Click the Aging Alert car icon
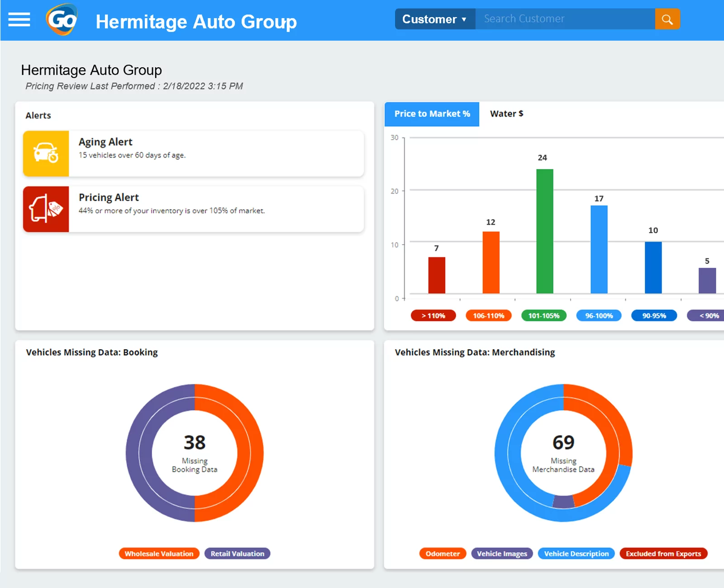The image size is (724, 588). pos(46,153)
